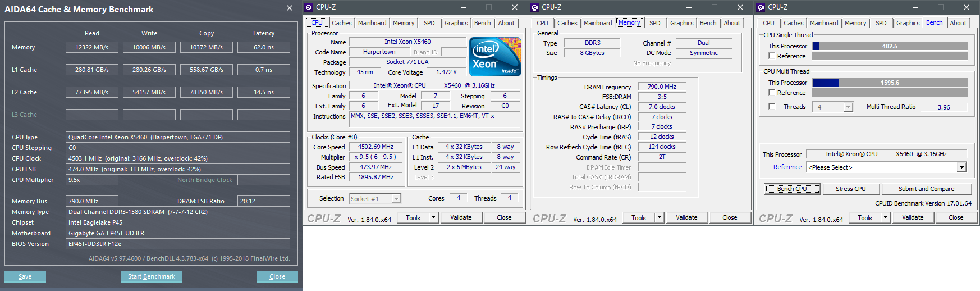Open Tools dropdown arrow in Bench window
This screenshot has width=980, height=291.
(x=885, y=217)
